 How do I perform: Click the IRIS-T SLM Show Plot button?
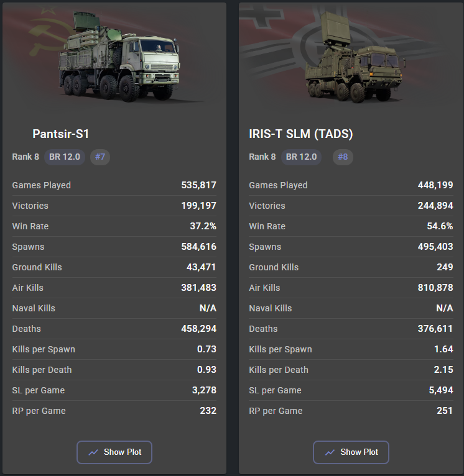(x=351, y=452)
